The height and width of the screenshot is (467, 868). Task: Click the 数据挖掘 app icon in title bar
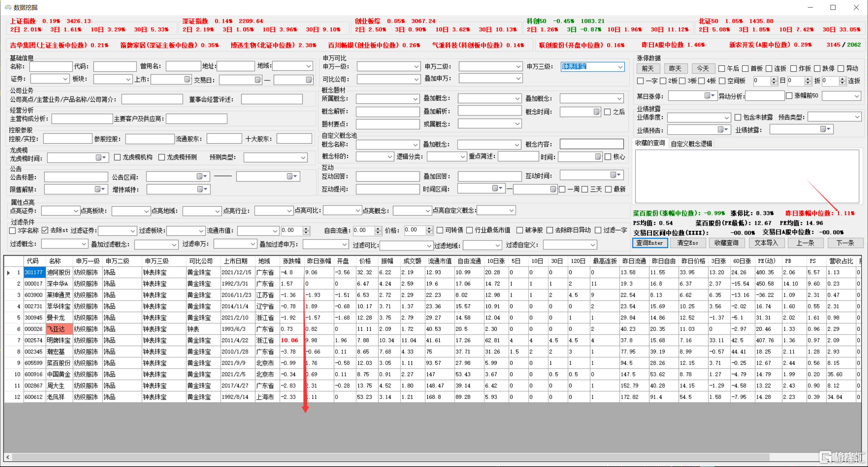coord(8,7)
